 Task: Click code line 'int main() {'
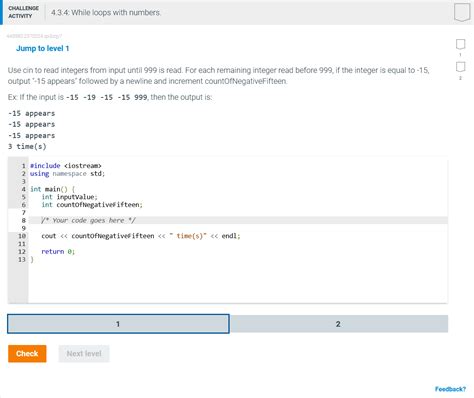tap(53, 189)
